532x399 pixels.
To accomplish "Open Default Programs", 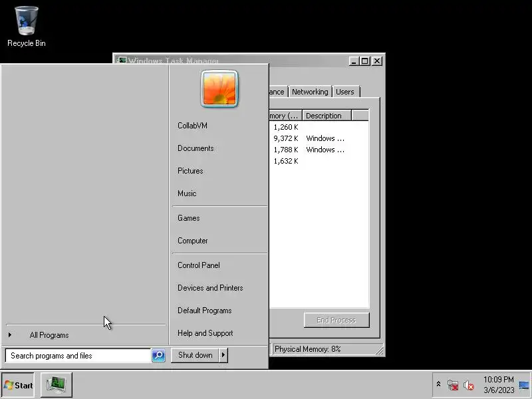I will coord(205,311).
